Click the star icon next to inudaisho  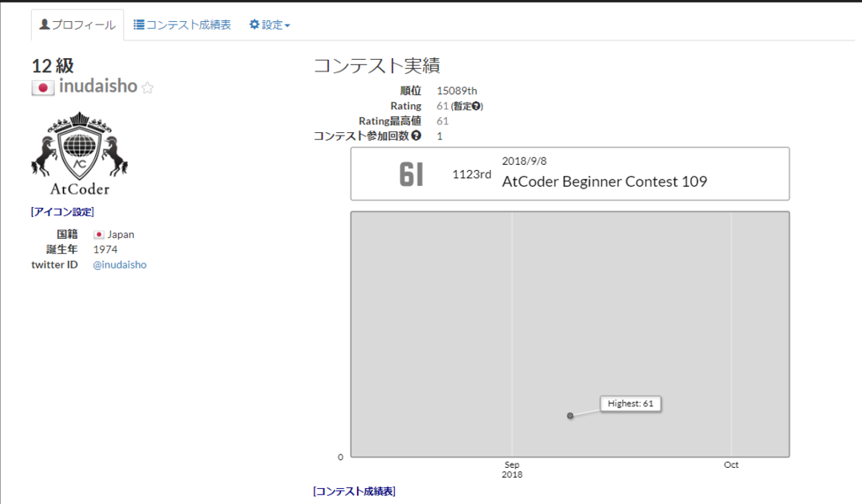[x=147, y=88]
